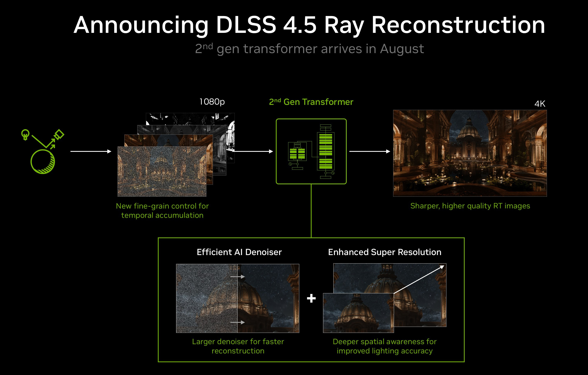Click the green camera icon
The image size is (588, 375).
(x=59, y=135)
